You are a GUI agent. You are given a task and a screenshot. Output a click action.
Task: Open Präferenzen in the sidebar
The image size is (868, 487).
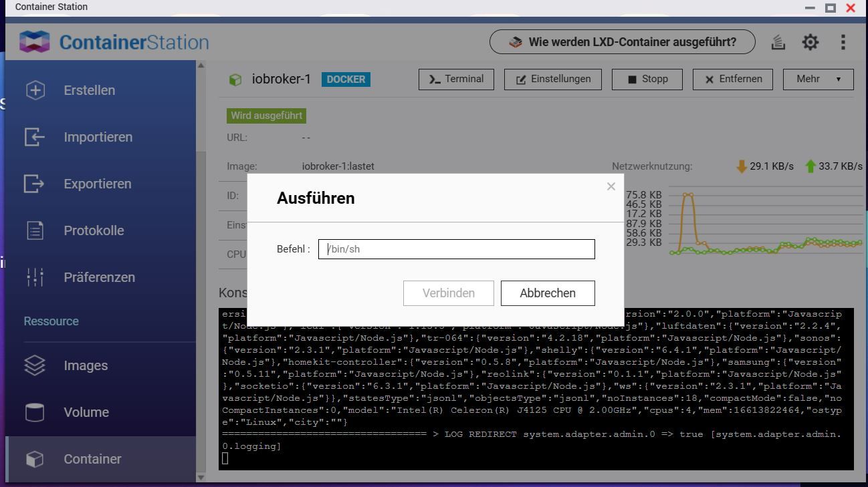coord(100,277)
